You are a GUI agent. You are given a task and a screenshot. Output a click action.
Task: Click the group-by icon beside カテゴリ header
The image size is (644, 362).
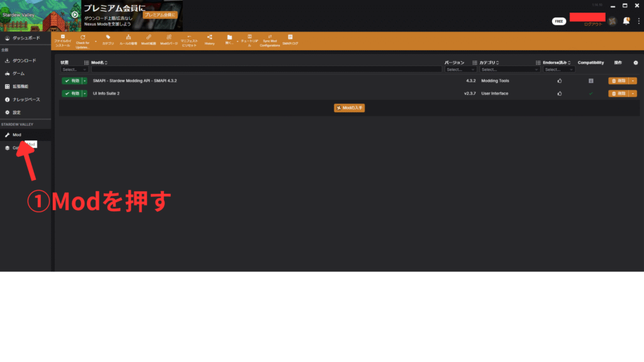(x=474, y=63)
